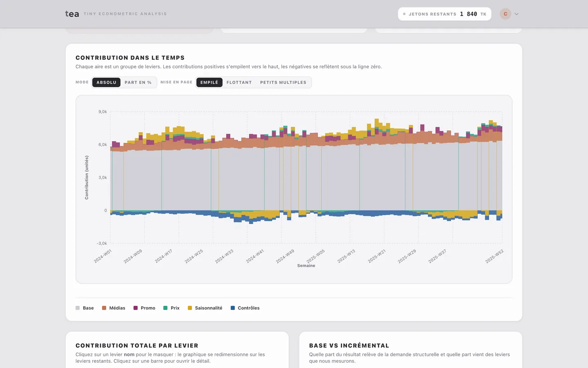Image resolution: width=588 pixels, height=368 pixels.
Task: Click the 2024-W01 axis label
Action: tap(103, 256)
